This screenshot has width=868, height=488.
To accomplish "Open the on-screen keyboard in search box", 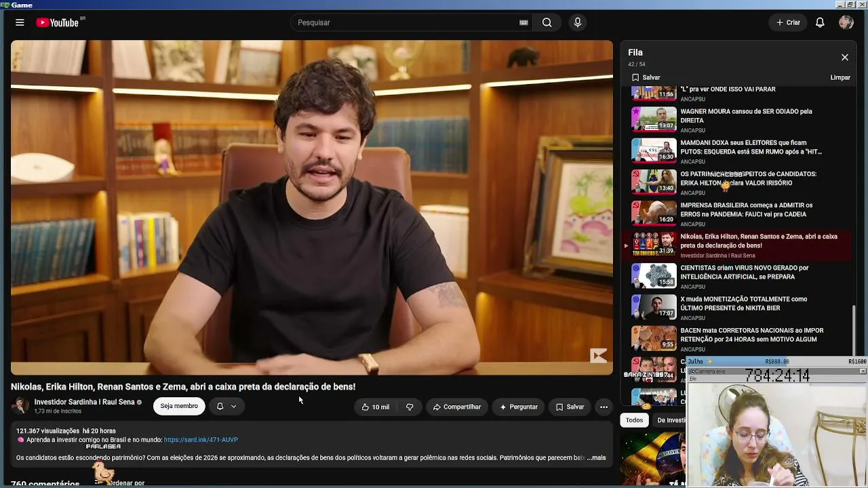I will click(524, 22).
